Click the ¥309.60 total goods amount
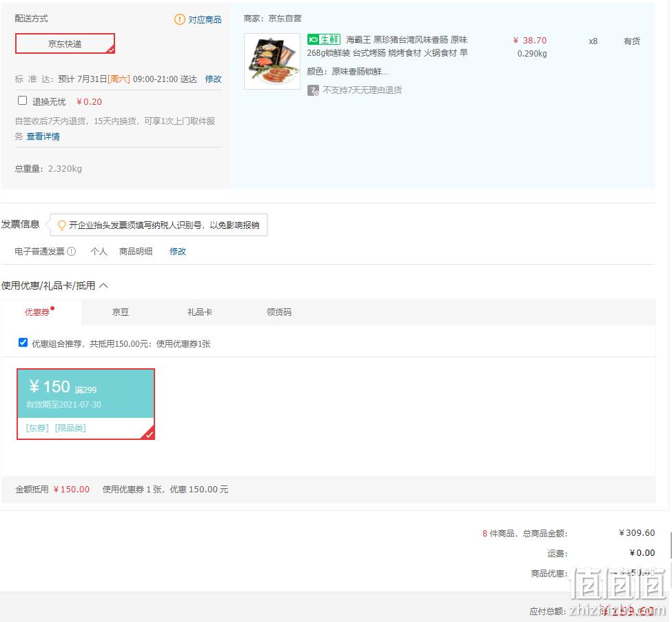The width and height of the screenshot is (672, 622). click(637, 533)
